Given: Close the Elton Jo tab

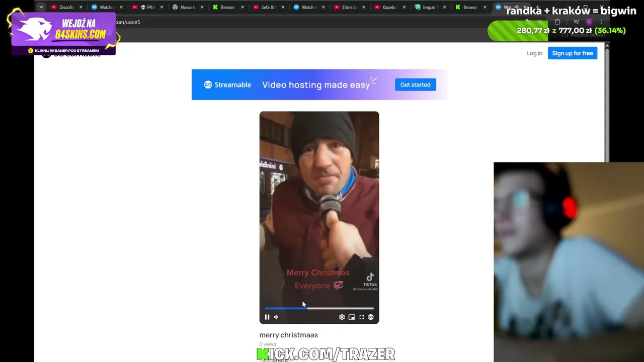Looking at the screenshot, I should 364,7.
